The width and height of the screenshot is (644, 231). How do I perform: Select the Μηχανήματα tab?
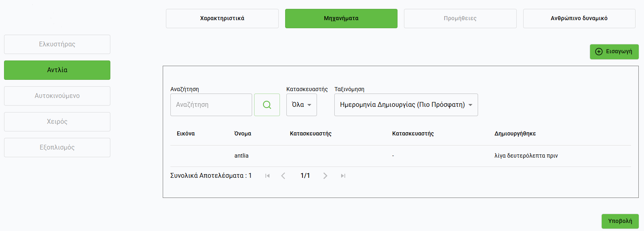click(x=341, y=19)
